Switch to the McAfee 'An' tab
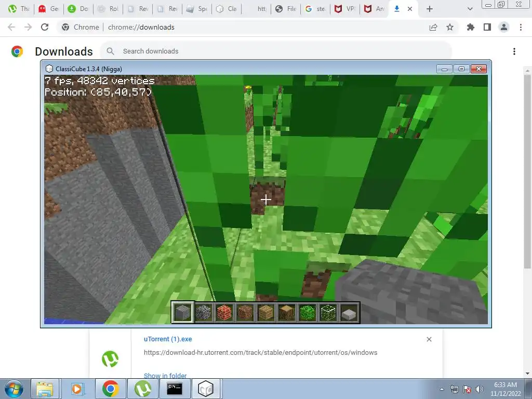Viewport: 532px width, 399px height. [x=374, y=9]
